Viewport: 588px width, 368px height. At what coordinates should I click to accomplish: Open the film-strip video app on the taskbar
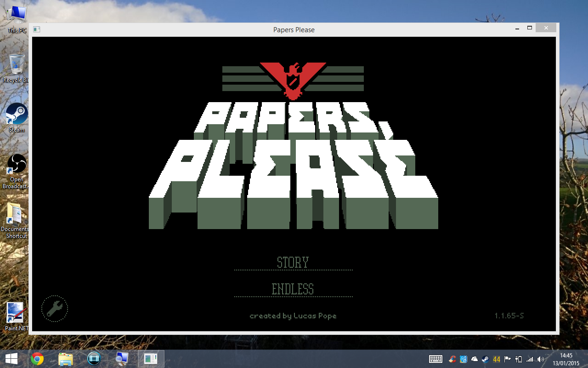[94, 359]
